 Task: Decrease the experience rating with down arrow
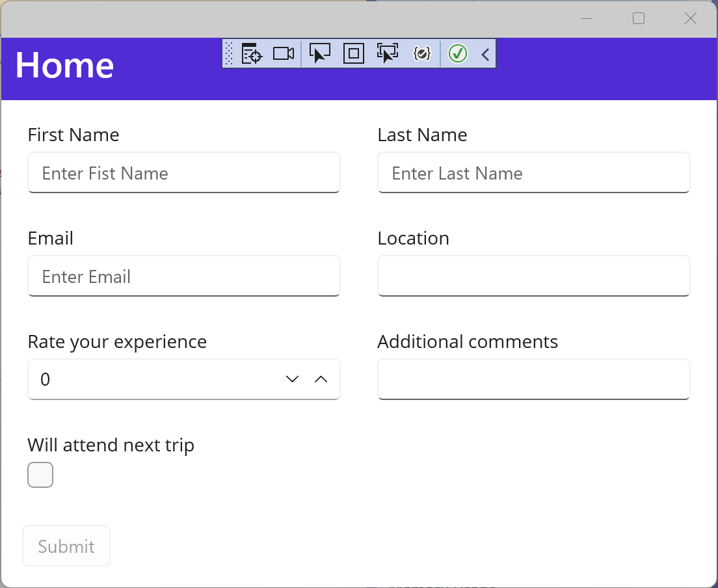click(292, 379)
